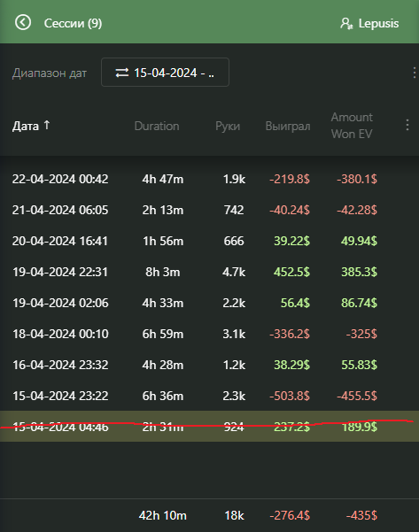Sort by the Выиграл column
Image resolution: width=419 pixels, height=532 pixels.
[288, 127]
